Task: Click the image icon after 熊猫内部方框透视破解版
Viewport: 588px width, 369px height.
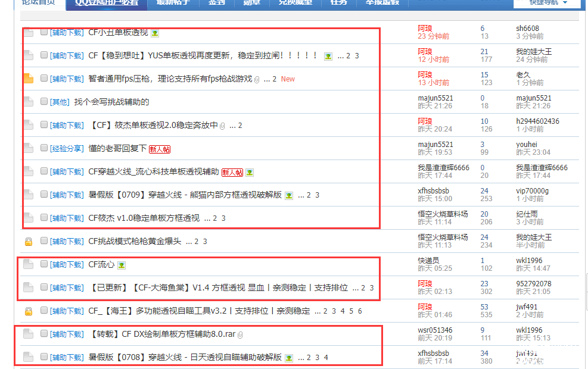Action: [x=289, y=196]
